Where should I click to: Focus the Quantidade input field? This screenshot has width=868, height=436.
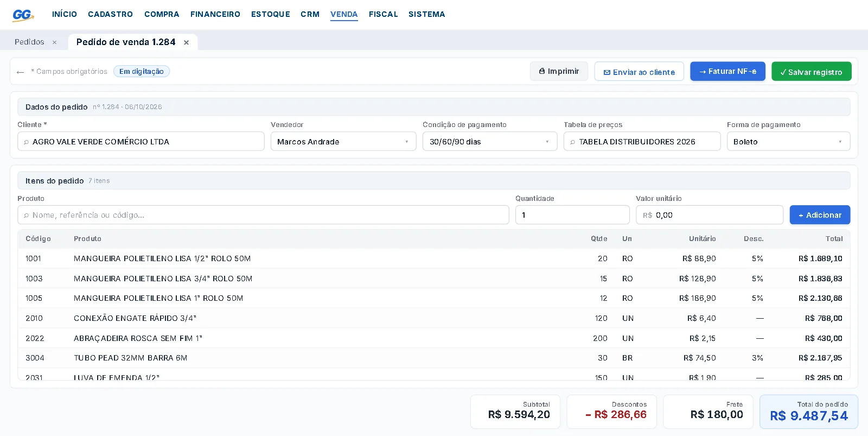[572, 215]
